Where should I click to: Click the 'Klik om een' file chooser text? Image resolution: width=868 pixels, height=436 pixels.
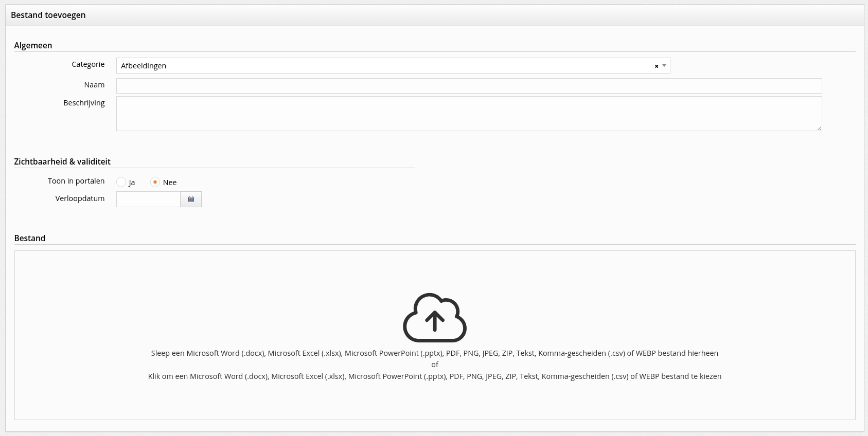tap(434, 376)
